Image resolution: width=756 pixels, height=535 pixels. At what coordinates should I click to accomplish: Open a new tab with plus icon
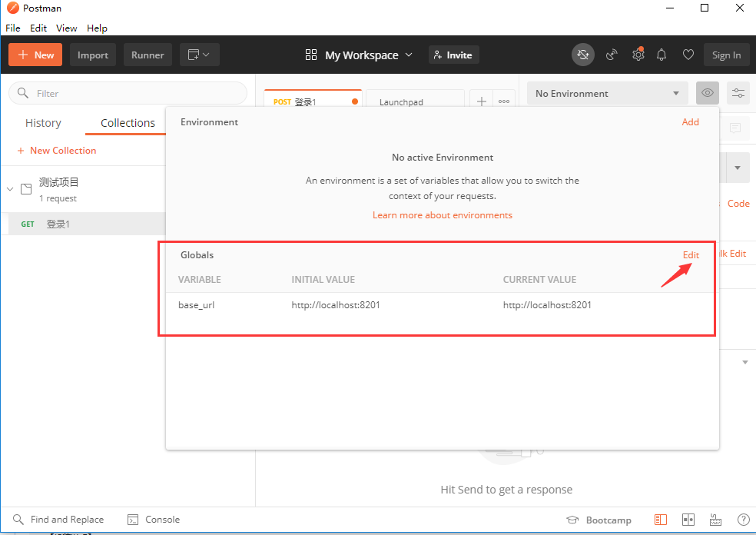(481, 101)
